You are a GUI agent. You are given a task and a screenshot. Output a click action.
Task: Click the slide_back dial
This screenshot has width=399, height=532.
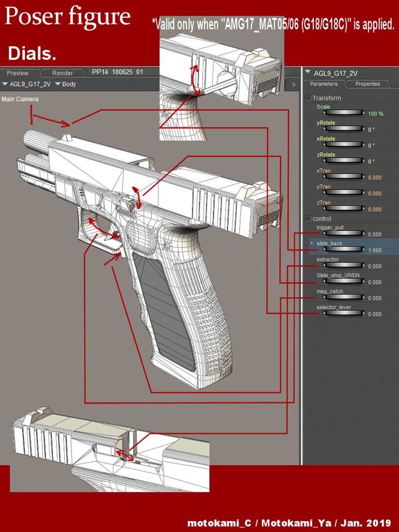click(x=344, y=250)
